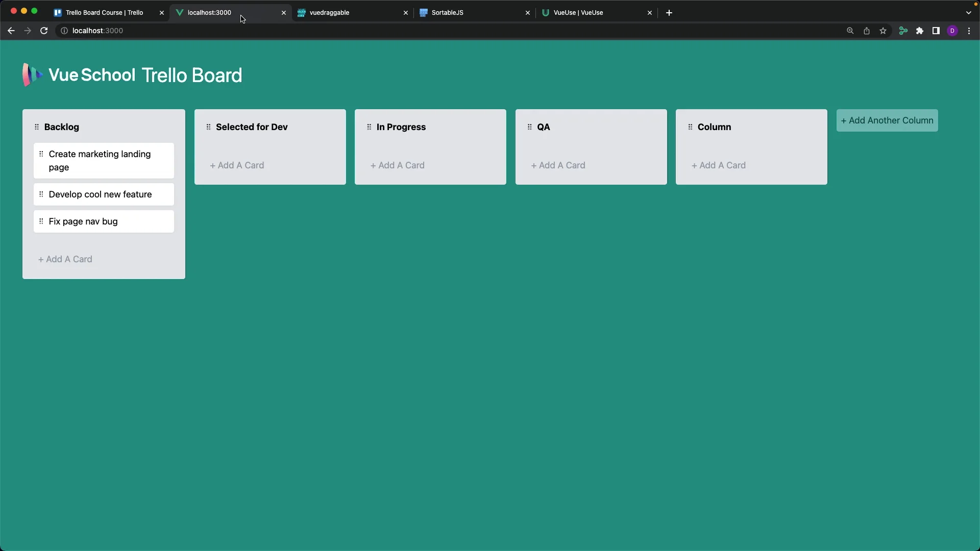Bookmark page with the star icon

(x=883, y=31)
